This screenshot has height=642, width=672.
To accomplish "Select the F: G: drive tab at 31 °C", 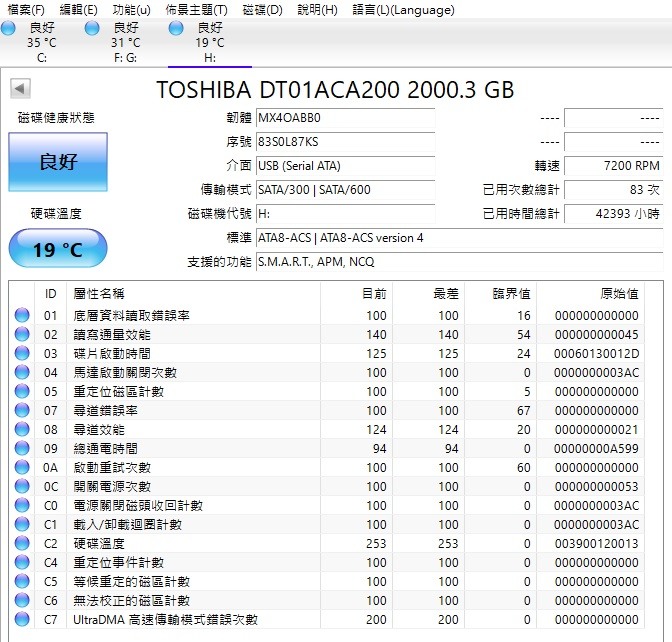I will [126, 42].
